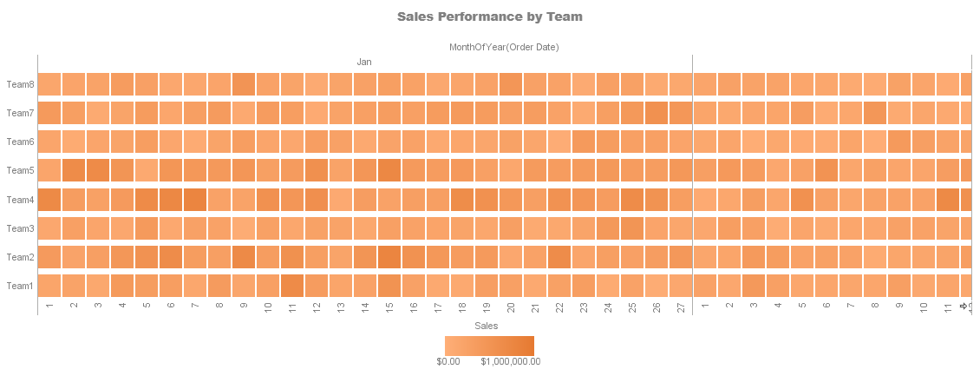
Task: Click the day 27 label under Jan
Action: click(681, 307)
